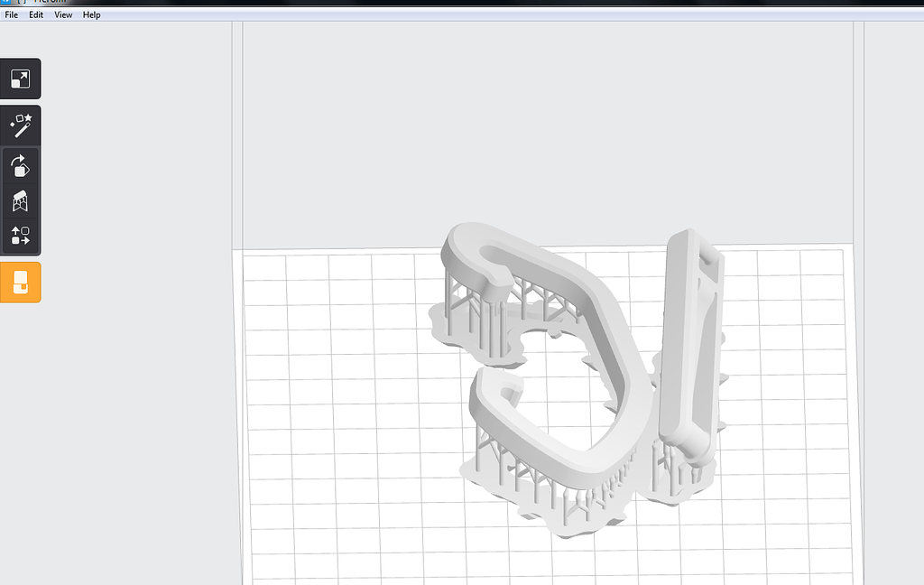Image resolution: width=924 pixels, height=585 pixels.
Task: Open the View menu
Action: [62, 14]
